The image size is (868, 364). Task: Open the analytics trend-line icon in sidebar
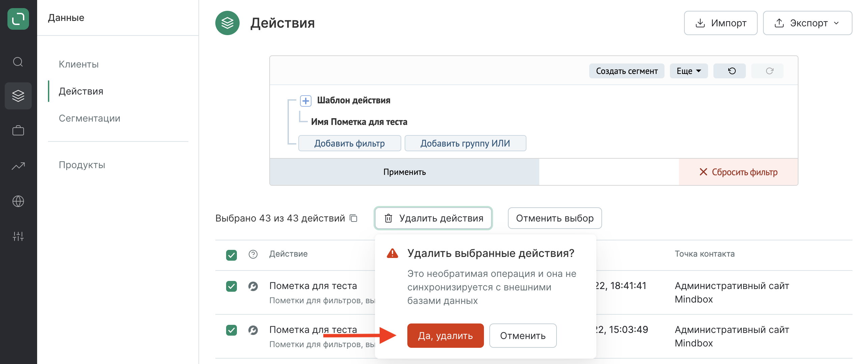18,166
